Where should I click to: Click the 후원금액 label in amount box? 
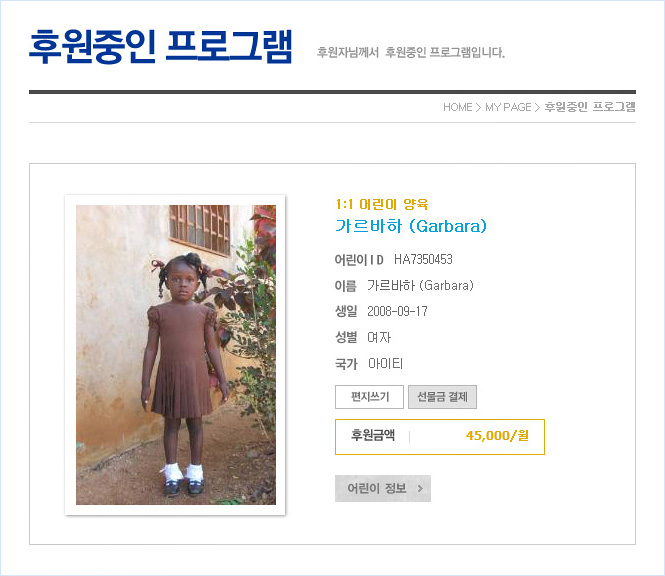click(372, 435)
